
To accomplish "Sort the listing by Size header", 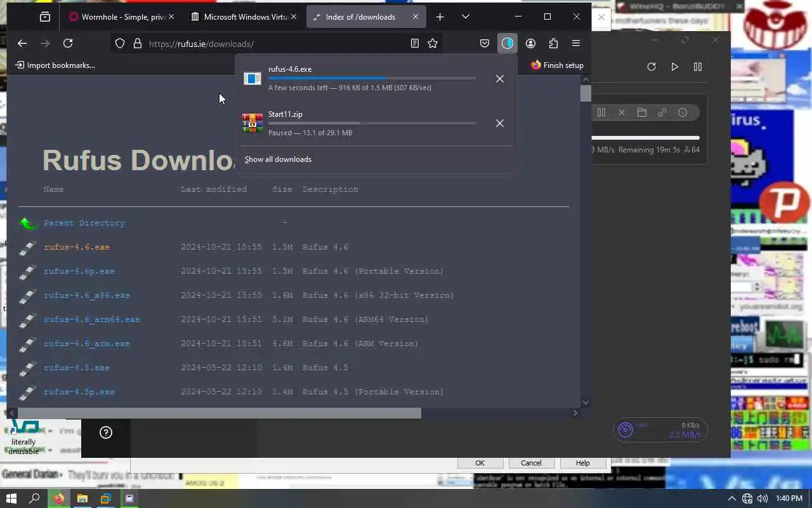I will tap(282, 189).
